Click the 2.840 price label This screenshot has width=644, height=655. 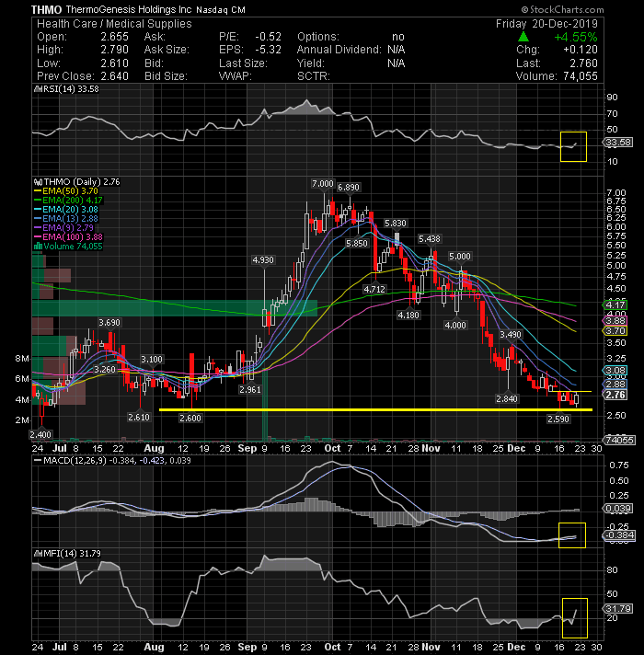point(507,399)
